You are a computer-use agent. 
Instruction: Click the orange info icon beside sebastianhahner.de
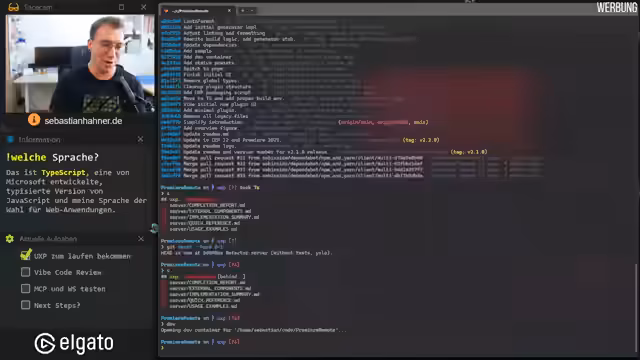coord(34,120)
